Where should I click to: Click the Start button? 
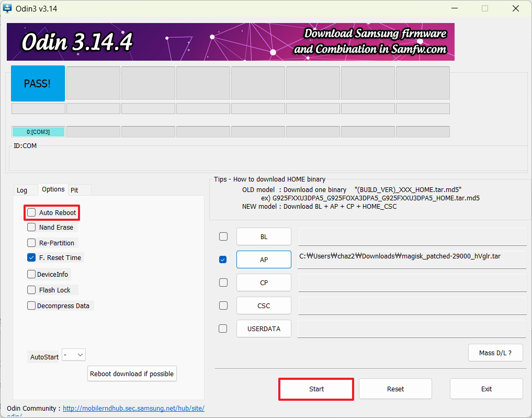click(316, 389)
